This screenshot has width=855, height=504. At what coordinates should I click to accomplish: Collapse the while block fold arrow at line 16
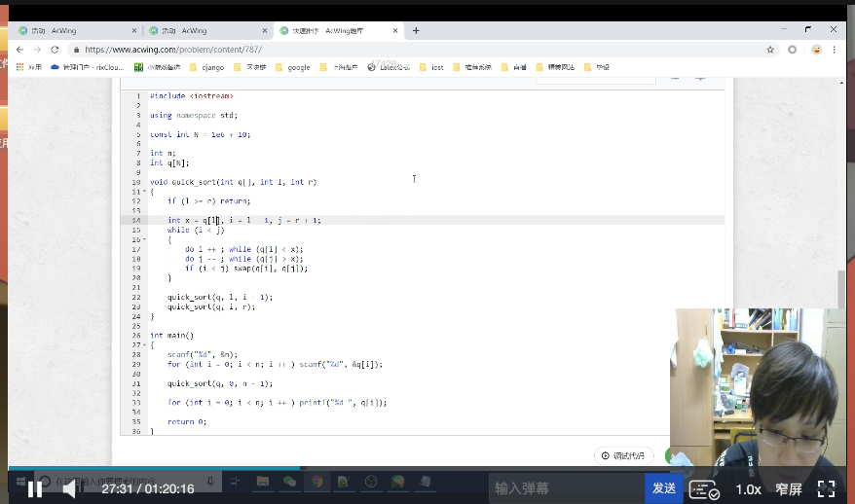(x=144, y=239)
